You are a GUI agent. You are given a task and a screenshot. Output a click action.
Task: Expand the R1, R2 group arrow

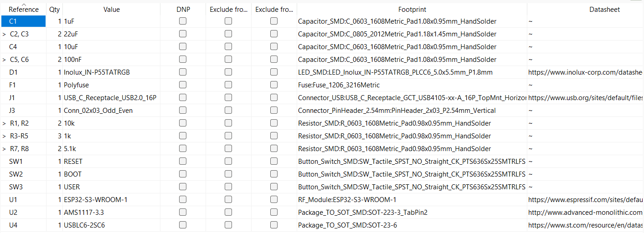click(4, 123)
